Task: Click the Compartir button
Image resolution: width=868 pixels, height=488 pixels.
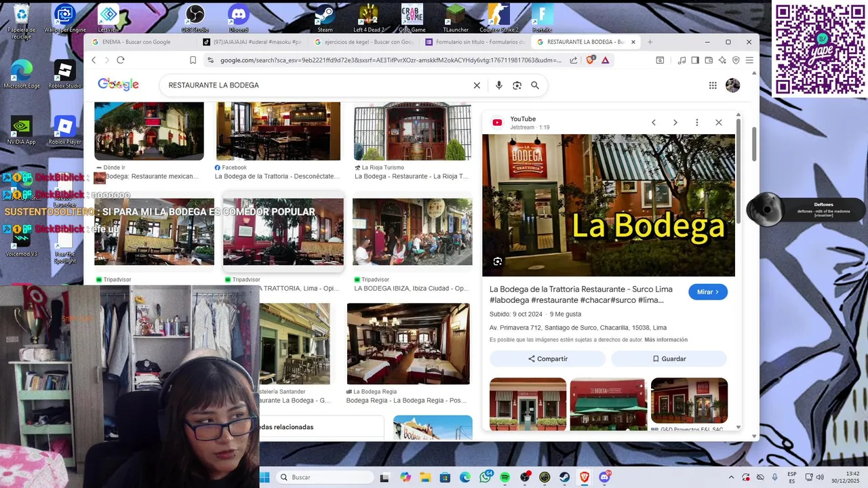Action: 547,359
